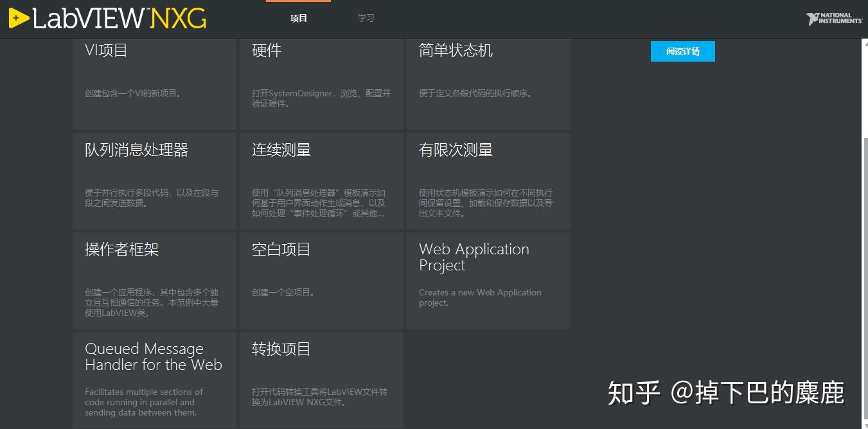The image size is (868, 429).
Task: Open the 有限次测量 template
Action: (488, 180)
